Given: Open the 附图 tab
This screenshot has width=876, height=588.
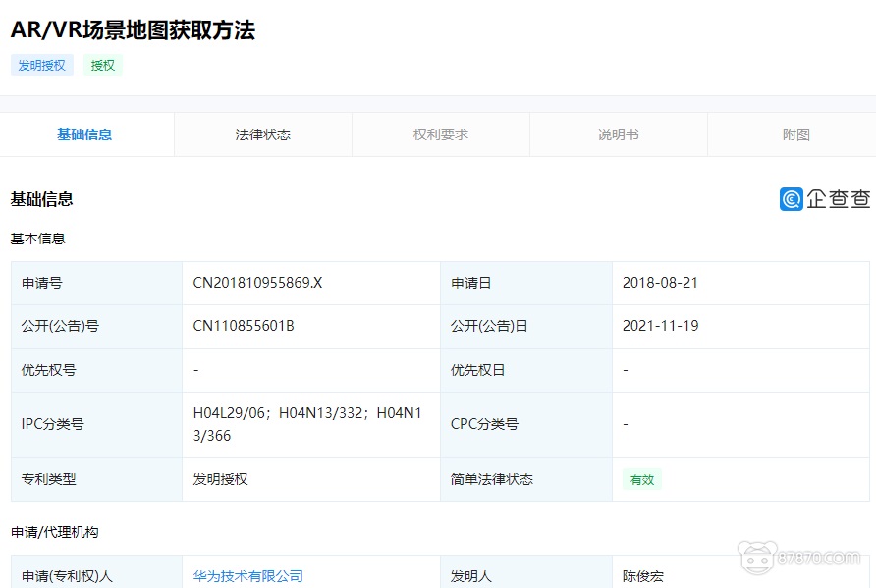Looking at the screenshot, I should pos(795,134).
